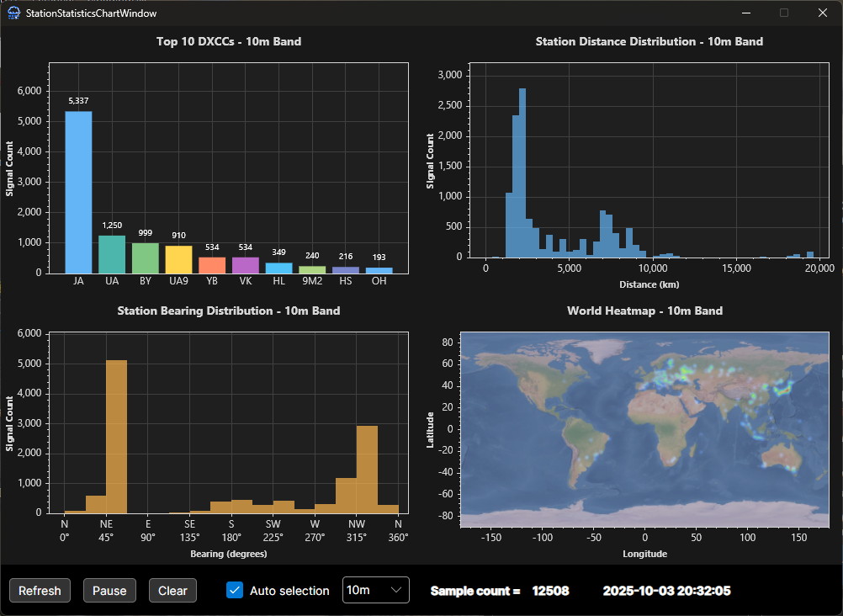
Task: Click the Longitude axis label
Action: [x=644, y=554]
